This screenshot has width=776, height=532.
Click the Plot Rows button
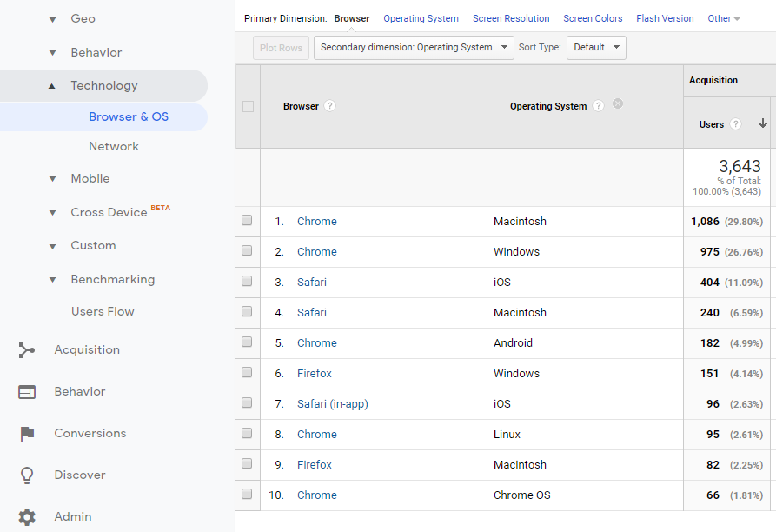[x=281, y=48]
